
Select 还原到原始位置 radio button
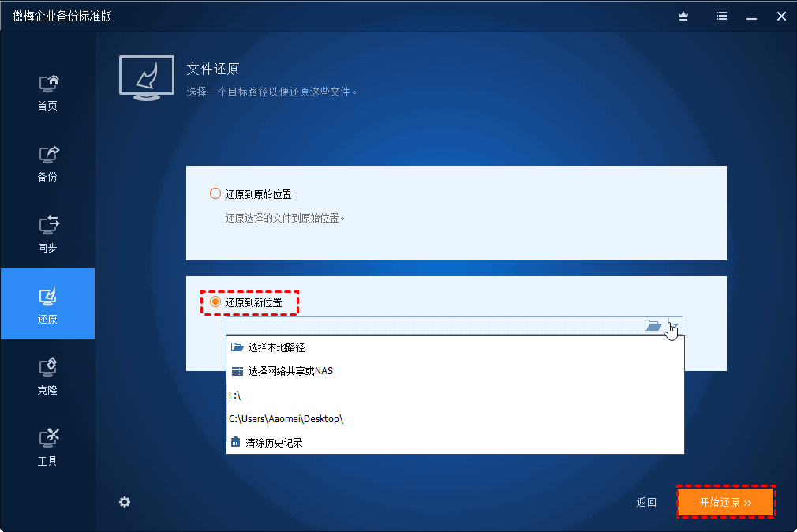[215, 194]
